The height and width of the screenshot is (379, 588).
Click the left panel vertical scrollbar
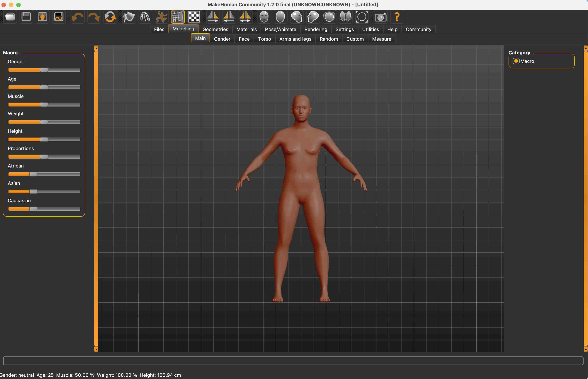[x=96, y=198]
